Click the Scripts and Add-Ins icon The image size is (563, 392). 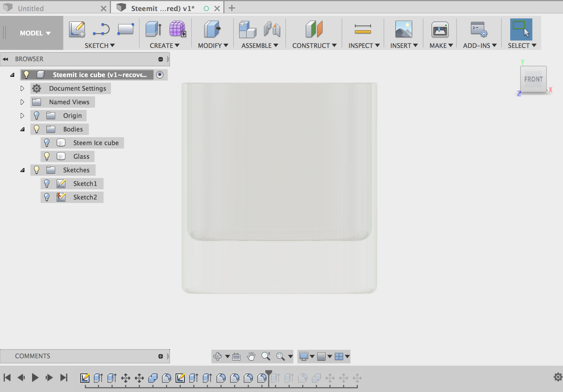click(x=479, y=29)
